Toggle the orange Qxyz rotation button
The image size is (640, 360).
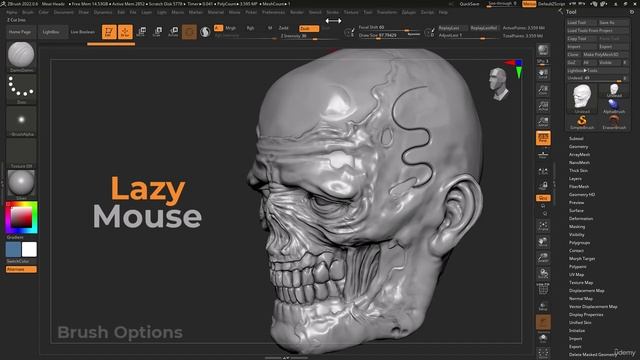click(x=543, y=198)
